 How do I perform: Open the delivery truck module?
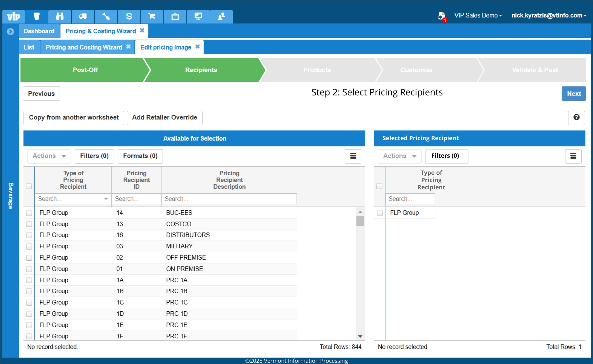(83, 16)
